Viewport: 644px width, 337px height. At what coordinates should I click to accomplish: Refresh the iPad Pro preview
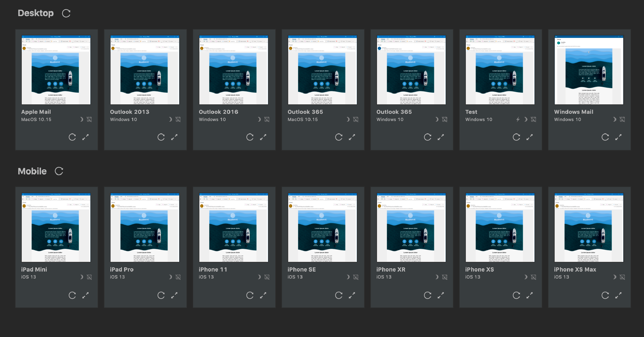pyautogui.click(x=161, y=295)
